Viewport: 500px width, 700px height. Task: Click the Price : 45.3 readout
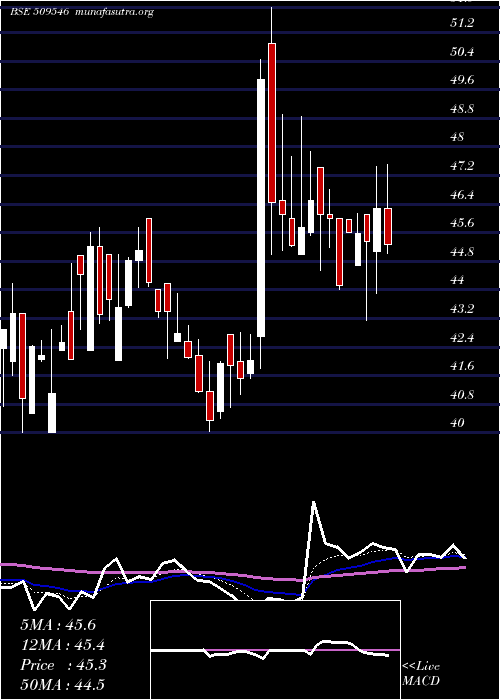click(63, 665)
